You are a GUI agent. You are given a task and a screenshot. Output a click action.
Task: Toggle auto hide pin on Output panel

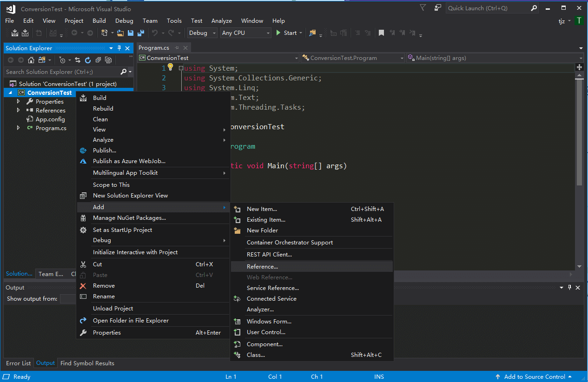569,288
